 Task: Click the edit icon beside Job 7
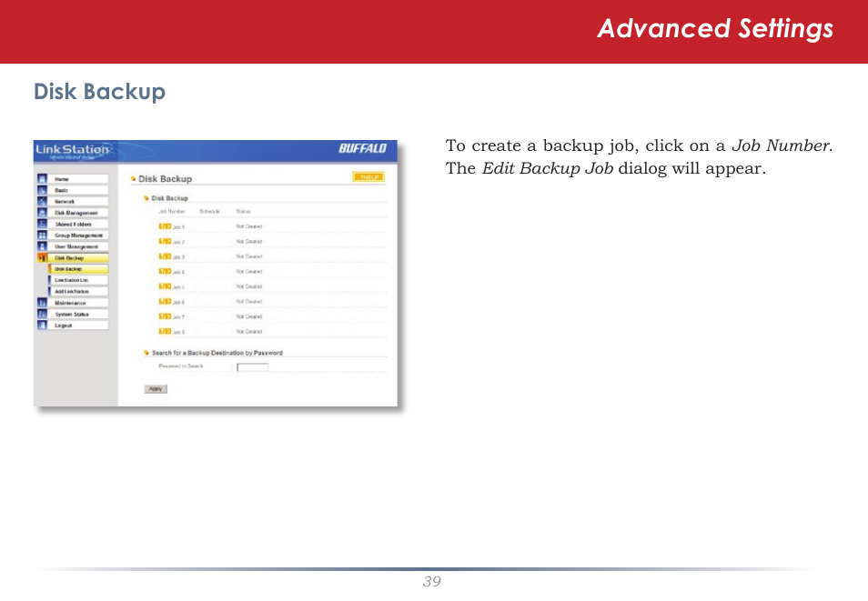(x=165, y=316)
